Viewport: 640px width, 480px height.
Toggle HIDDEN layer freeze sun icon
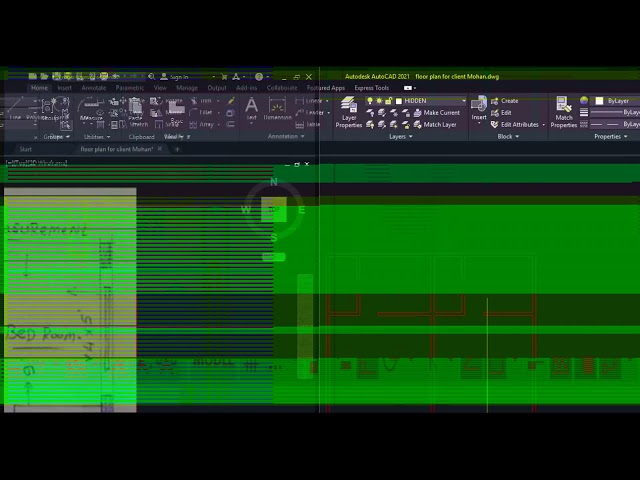[x=379, y=101]
